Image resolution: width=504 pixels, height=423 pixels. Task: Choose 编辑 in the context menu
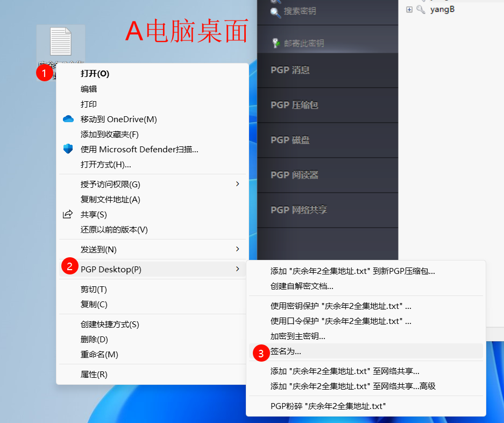[x=152, y=89]
